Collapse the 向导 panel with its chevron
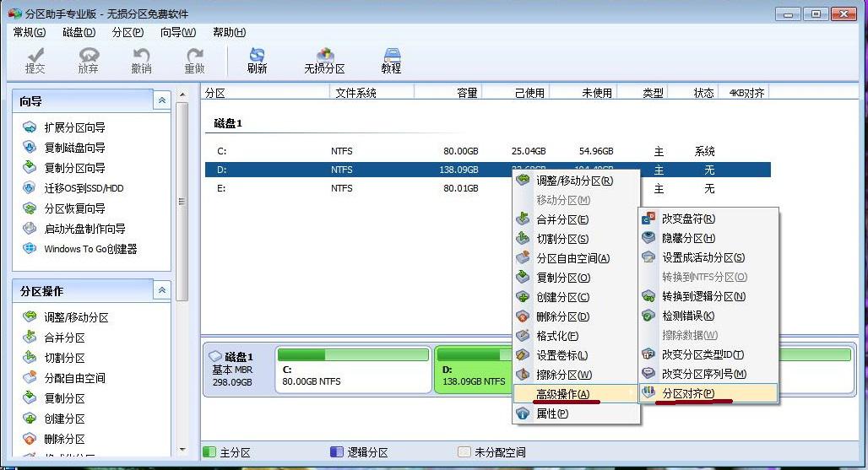 point(161,100)
